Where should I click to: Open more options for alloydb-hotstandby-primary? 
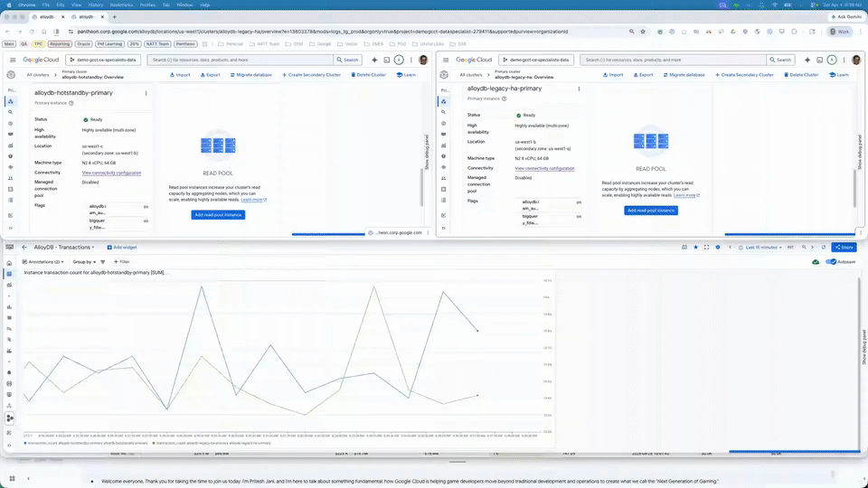coord(146,93)
